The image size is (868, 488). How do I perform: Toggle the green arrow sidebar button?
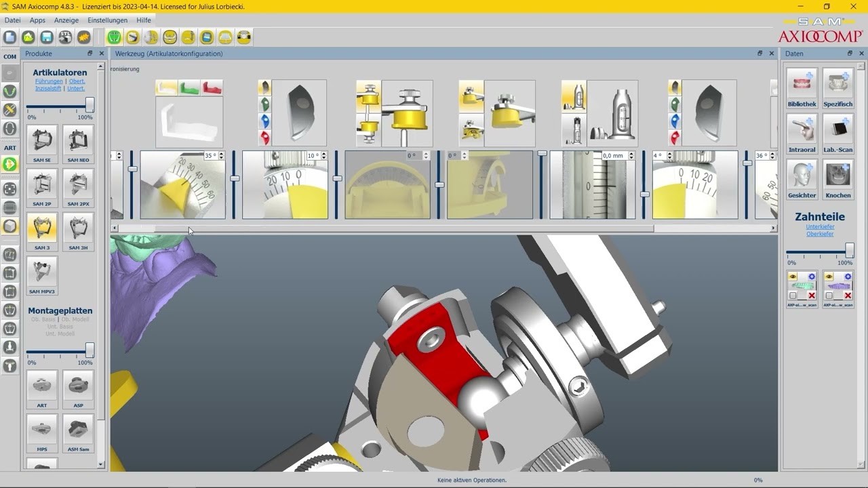coord(9,164)
